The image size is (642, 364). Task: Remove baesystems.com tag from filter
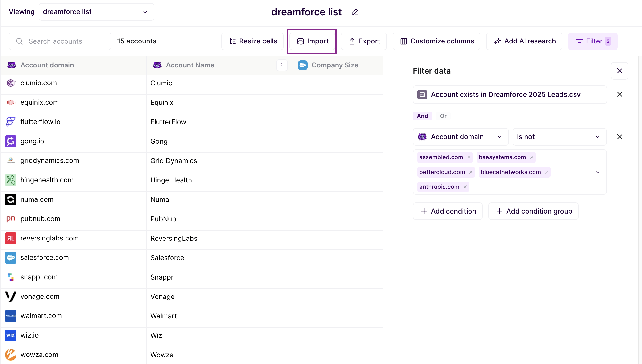tap(532, 157)
